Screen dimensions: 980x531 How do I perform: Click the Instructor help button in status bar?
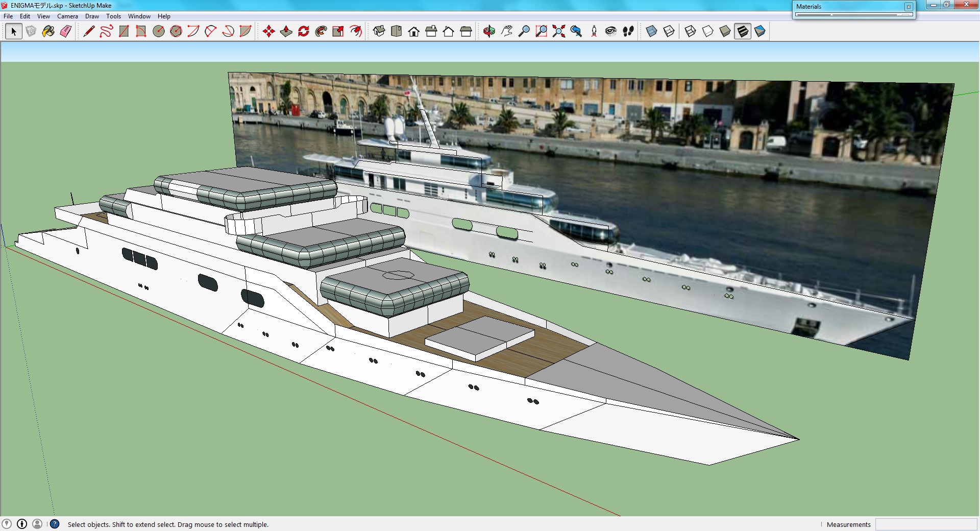tap(55, 524)
